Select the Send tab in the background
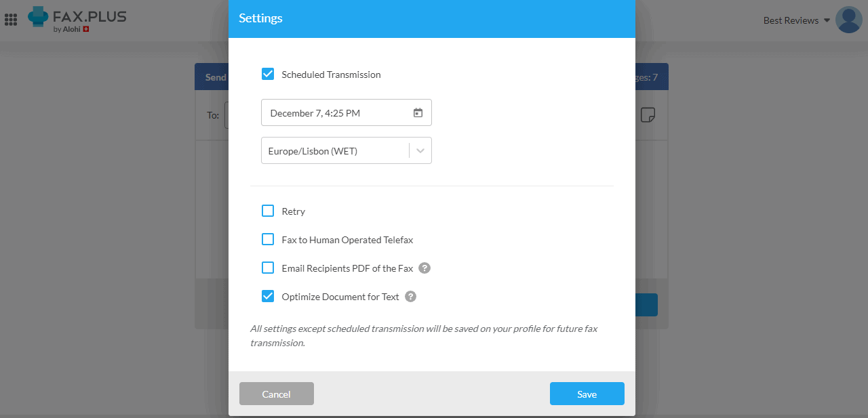This screenshot has height=418, width=868. point(214,77)
